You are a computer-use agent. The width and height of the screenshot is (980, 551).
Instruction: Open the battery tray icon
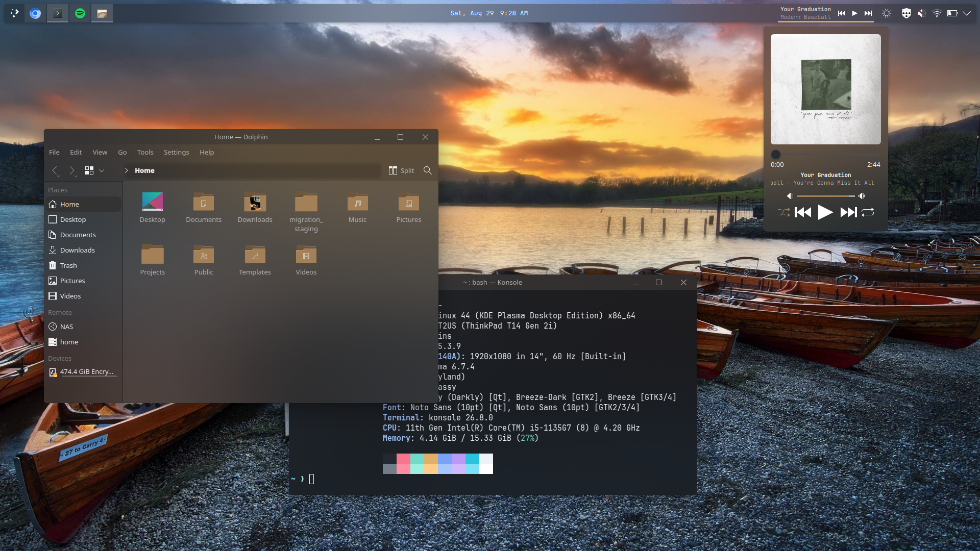(952, 13)
